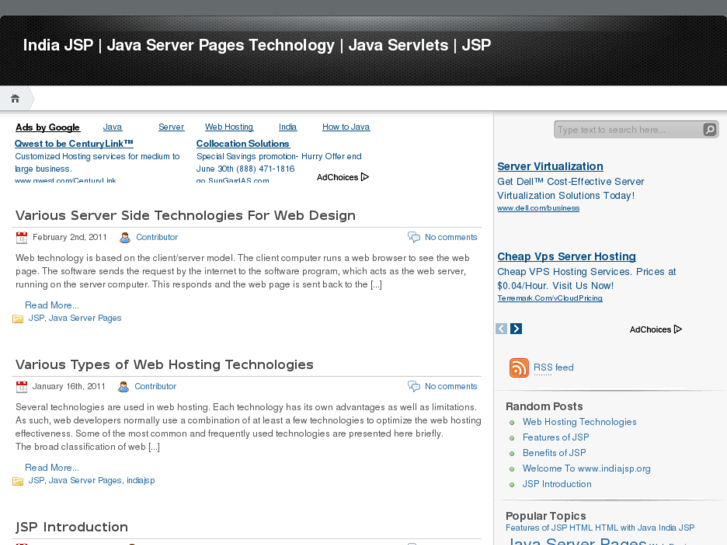Open the indiajsp category link

(140, 480)
